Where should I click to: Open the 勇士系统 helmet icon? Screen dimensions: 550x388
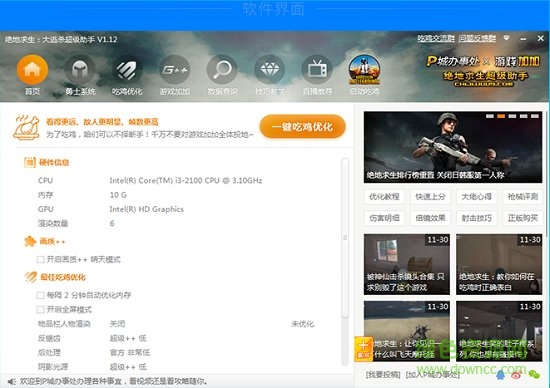tap(80, 70)
